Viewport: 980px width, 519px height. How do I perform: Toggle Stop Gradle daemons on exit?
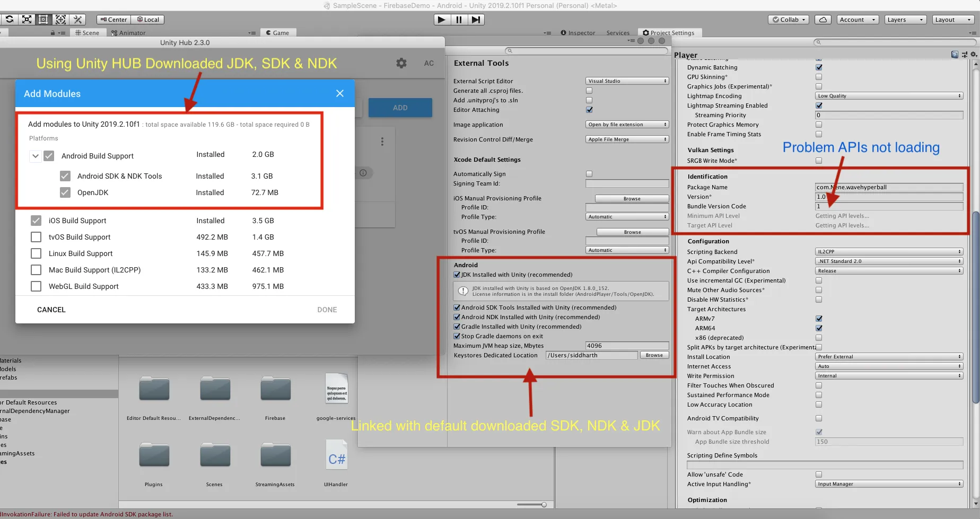tap(457, 336)
